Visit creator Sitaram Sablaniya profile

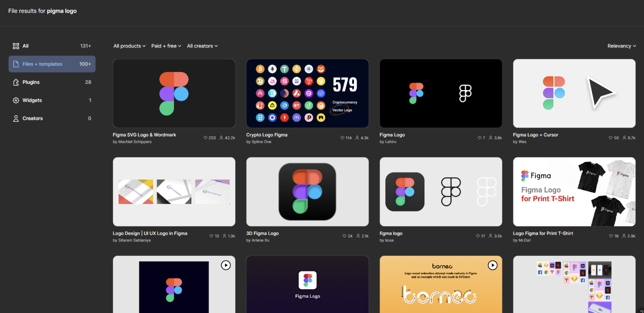coord(134,240)
